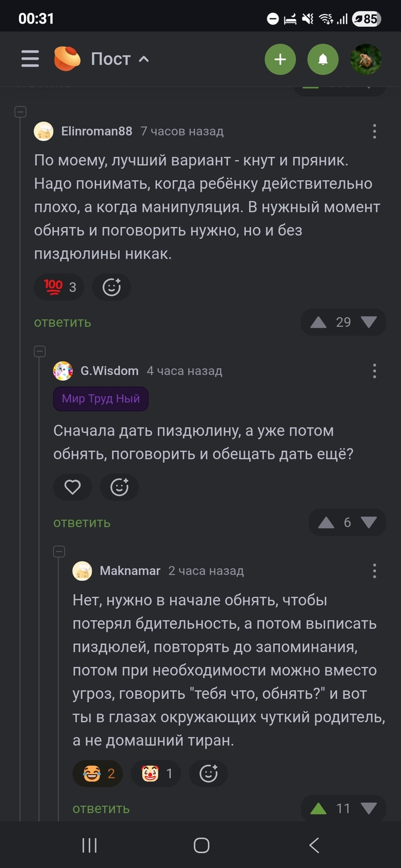
Task: Open options menu for Maknamar comment
Action: 374,570
